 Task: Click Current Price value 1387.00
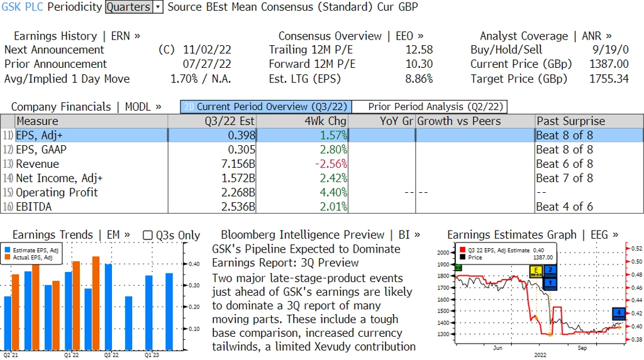pos(609,64)
